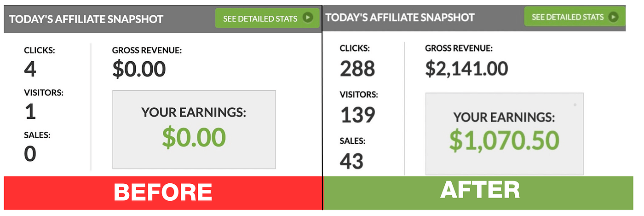
Task: Click Your Earnings label above $0.00
Action: point(194,113)
